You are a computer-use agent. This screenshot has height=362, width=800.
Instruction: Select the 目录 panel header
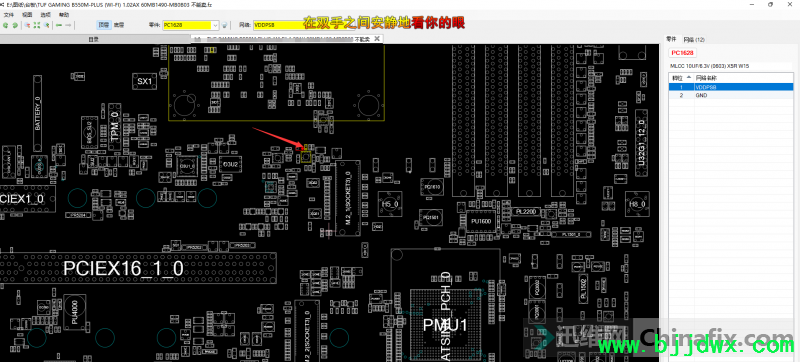[94, 39]
